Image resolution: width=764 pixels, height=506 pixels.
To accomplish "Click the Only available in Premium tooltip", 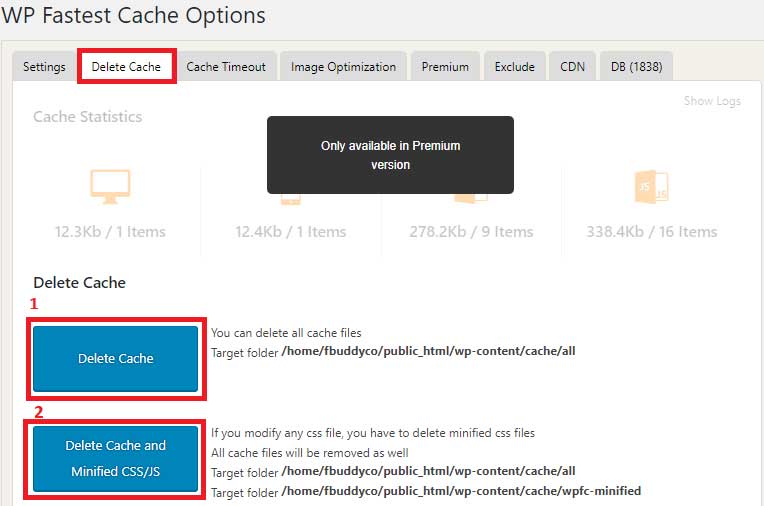I will coord(390,155).
